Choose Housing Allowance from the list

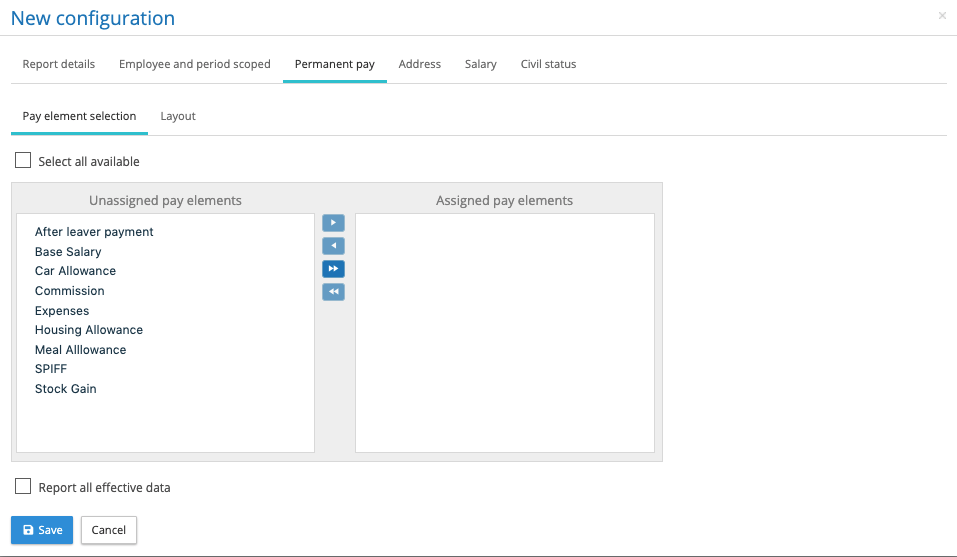pos(89,330)
